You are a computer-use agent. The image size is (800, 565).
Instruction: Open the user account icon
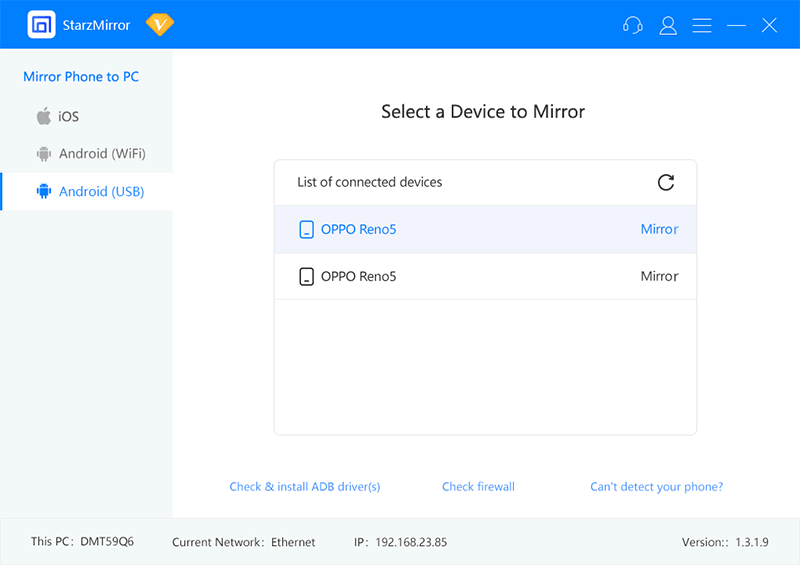point(668,25)
